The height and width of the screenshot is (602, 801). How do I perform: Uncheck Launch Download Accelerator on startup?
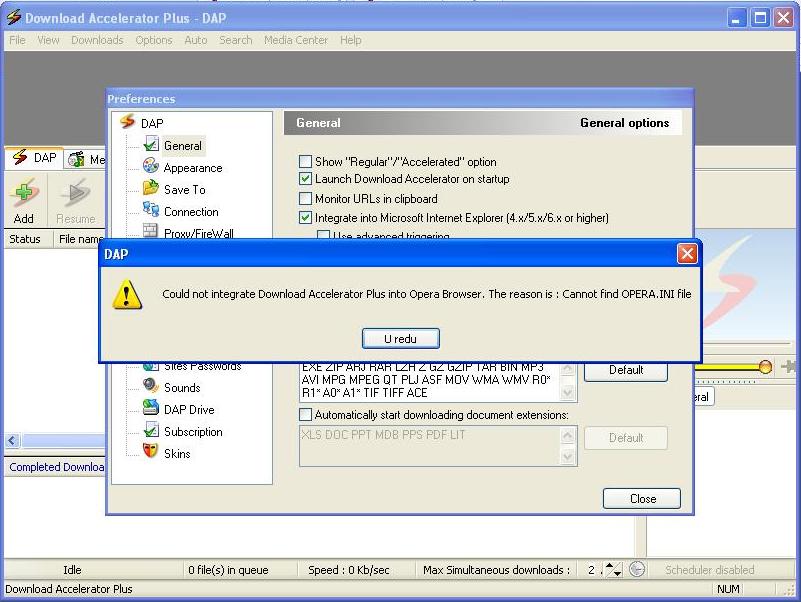[x=306, y=179]
